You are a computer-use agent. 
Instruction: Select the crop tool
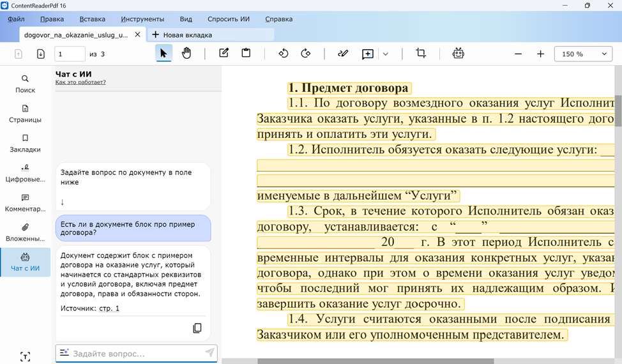421,54
